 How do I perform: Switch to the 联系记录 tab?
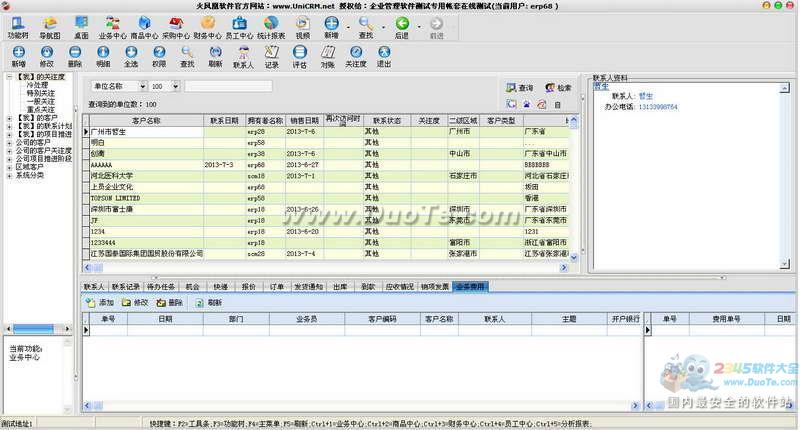pyautogui.click(x=126, y=287)
